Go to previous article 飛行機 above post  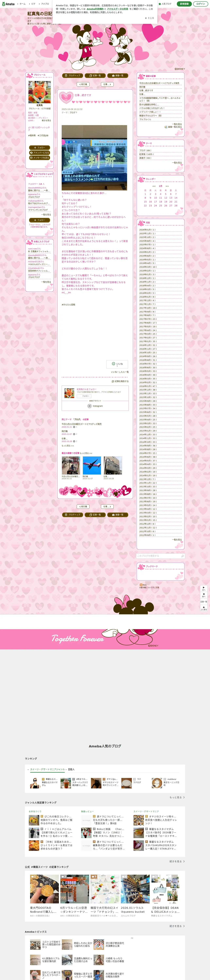coord(83,84)
